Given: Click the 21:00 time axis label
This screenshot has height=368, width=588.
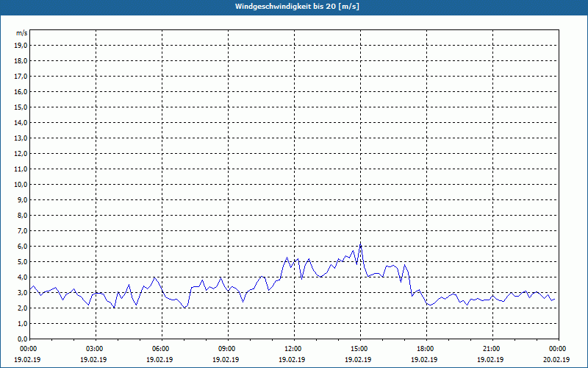Looking at the screenshot, I should [491, 348].
